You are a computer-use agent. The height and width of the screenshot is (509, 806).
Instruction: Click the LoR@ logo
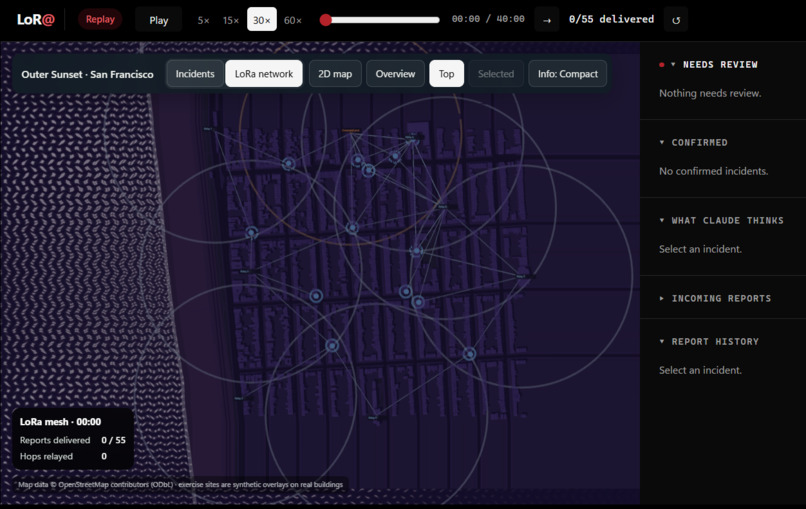(x=35, y=20)
